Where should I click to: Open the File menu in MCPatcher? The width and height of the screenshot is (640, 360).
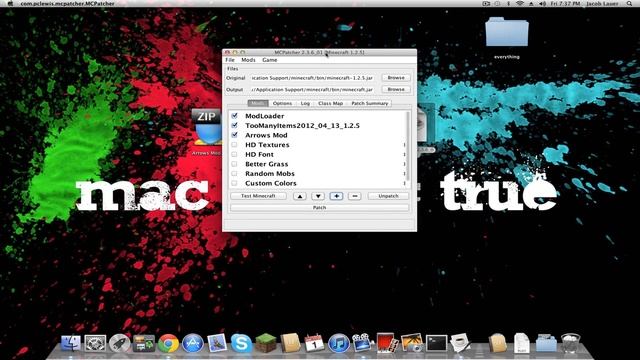tap(230, 60)
